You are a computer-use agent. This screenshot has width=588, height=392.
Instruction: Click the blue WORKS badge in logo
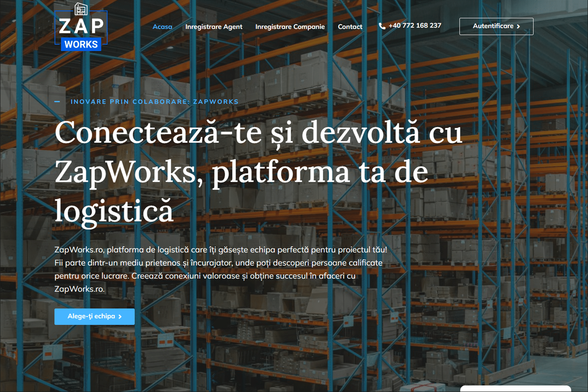click(81, 44)
